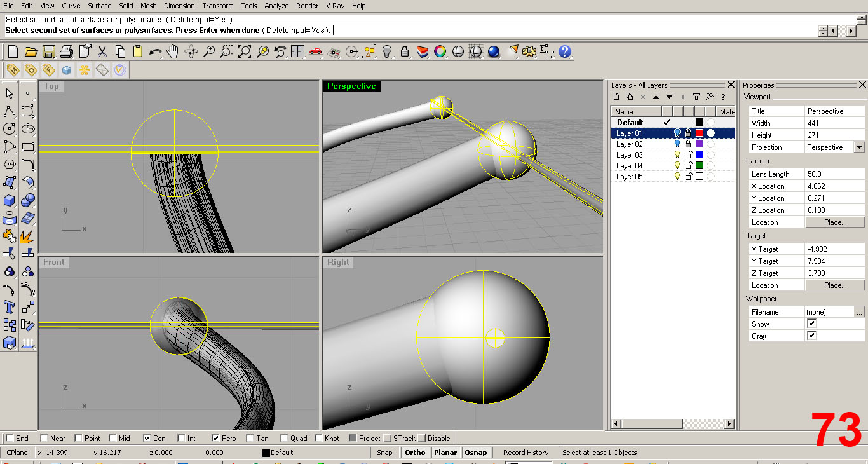
Task: Select the Rotate View tool
Action: (191, 51)
